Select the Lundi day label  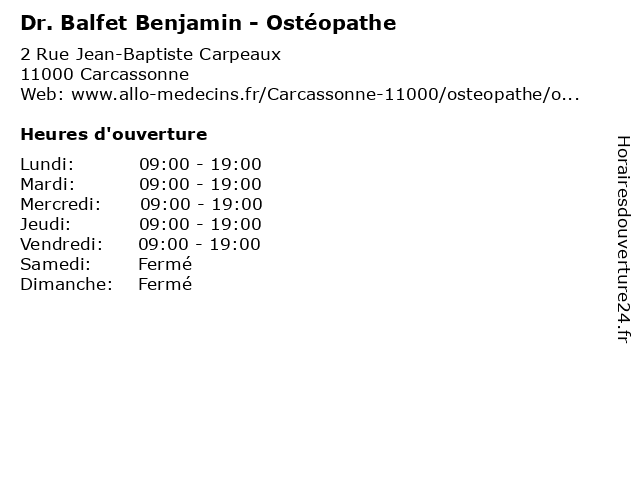47,164
